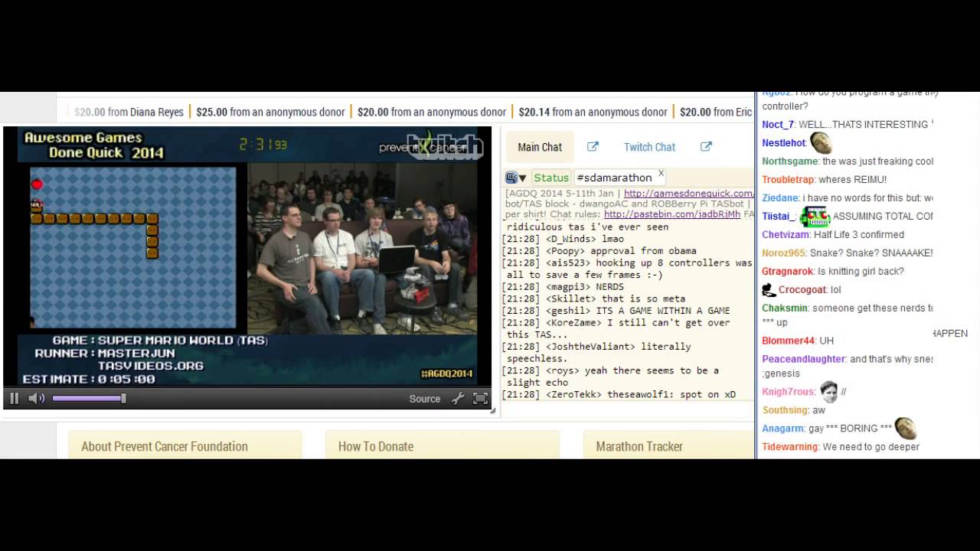Click Nestlehot's face emote
This screenshot has height=551, width=980.
tap(822, 142)
